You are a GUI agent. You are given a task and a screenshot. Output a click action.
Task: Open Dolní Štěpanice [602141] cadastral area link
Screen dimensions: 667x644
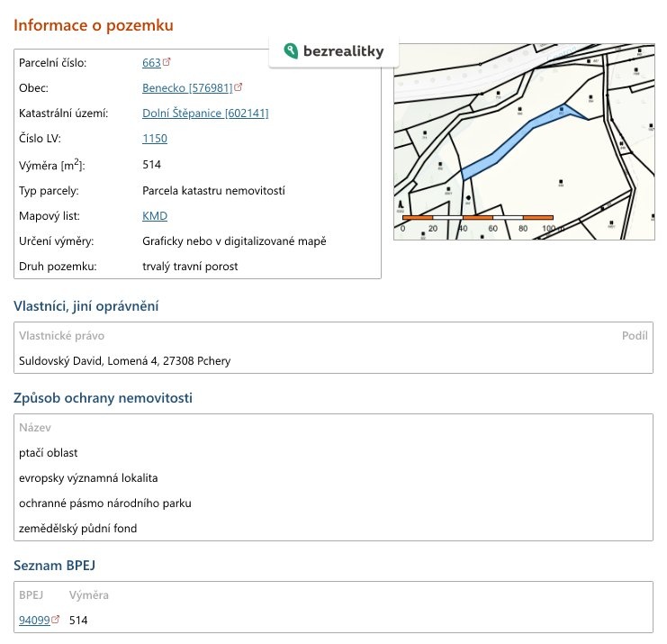(x=205, y=113)
